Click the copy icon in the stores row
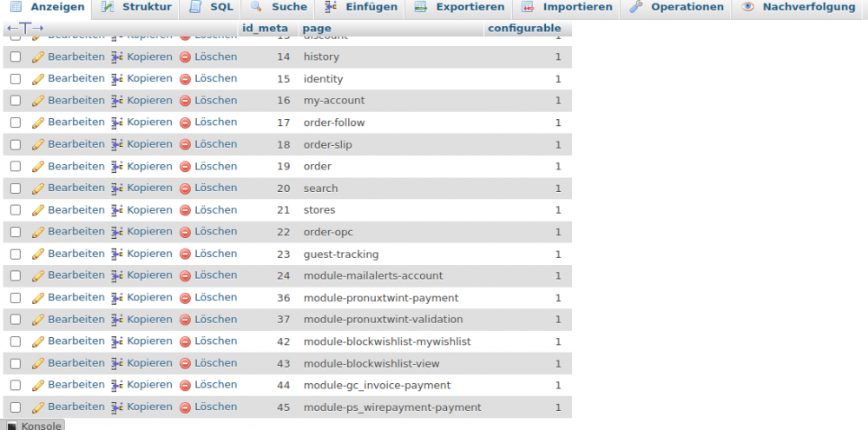Viewport: 868px width, 430px height. click(117, 210)
